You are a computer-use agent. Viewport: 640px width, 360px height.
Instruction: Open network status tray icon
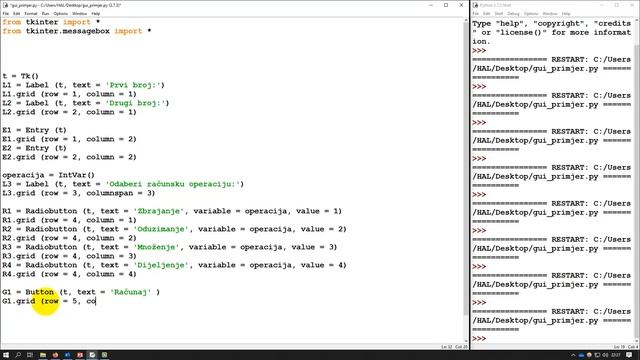coord(597,355)
